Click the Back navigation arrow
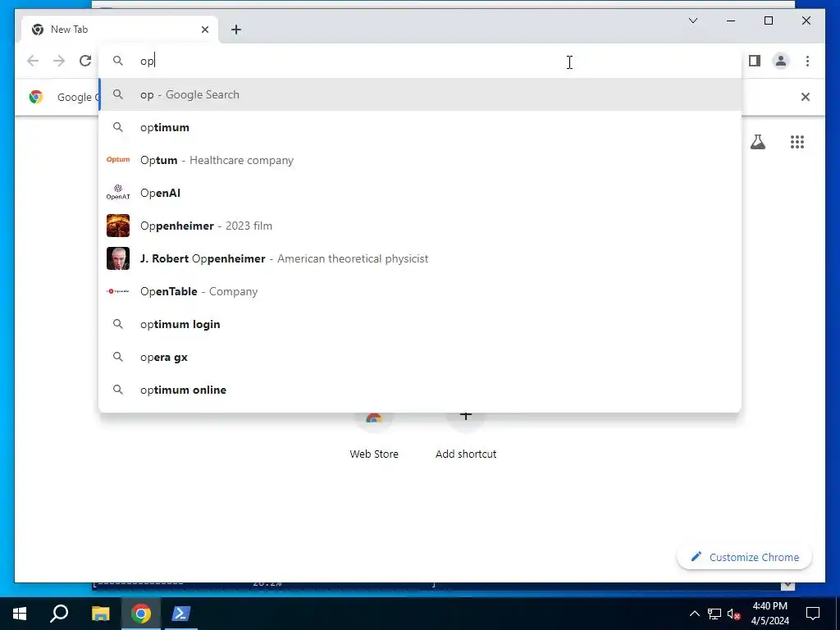The image size is (840, 630). click(x=33, y=61)
